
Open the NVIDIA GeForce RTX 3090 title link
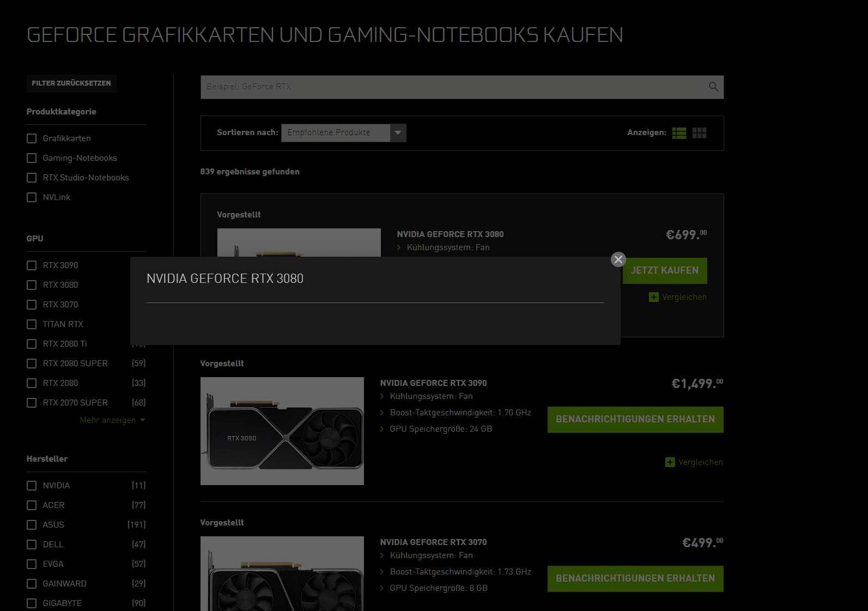[433, 383]
